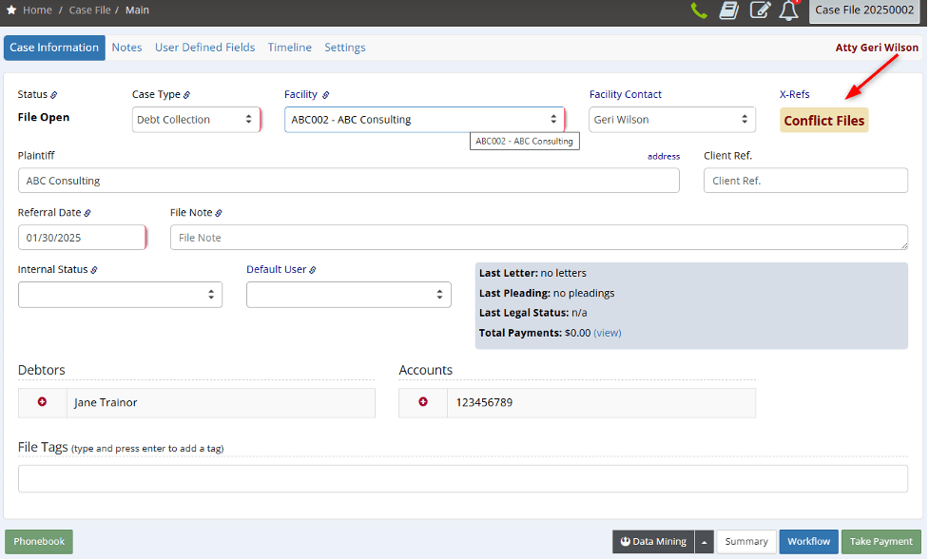Click the address link above Client Ref
The image size is (929, 560).
point(663,156)
